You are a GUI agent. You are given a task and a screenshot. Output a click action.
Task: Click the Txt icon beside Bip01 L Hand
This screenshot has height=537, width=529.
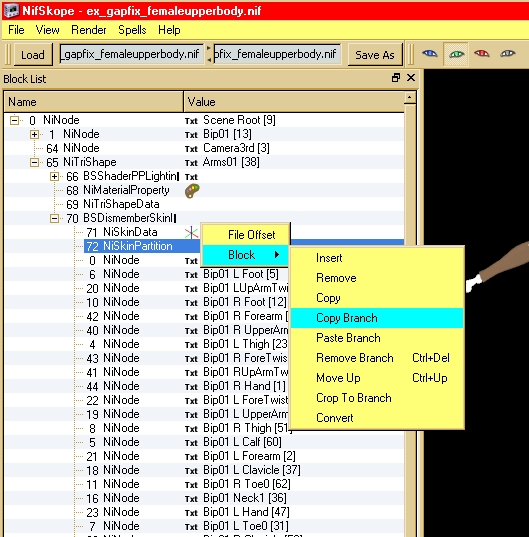tap(191, 513)
